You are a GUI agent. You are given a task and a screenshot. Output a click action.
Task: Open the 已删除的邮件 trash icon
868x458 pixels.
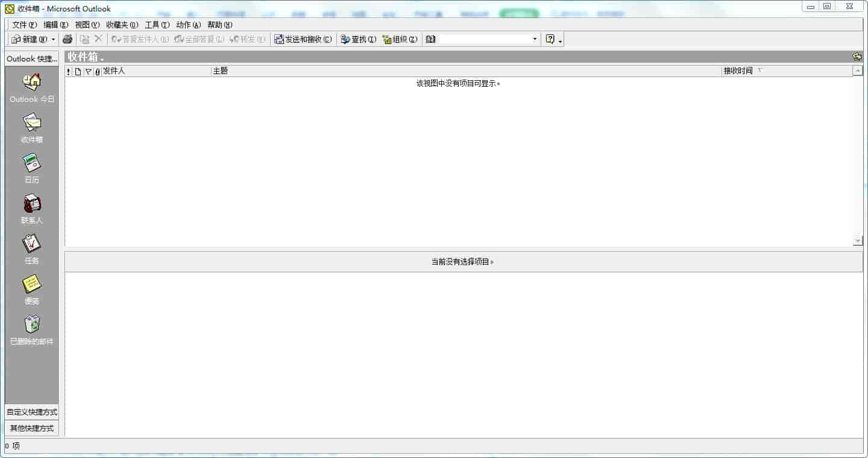32,324
